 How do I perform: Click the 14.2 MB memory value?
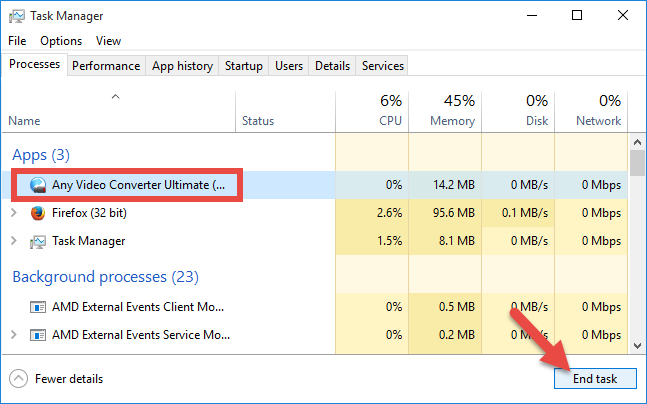tap(454, 185)
